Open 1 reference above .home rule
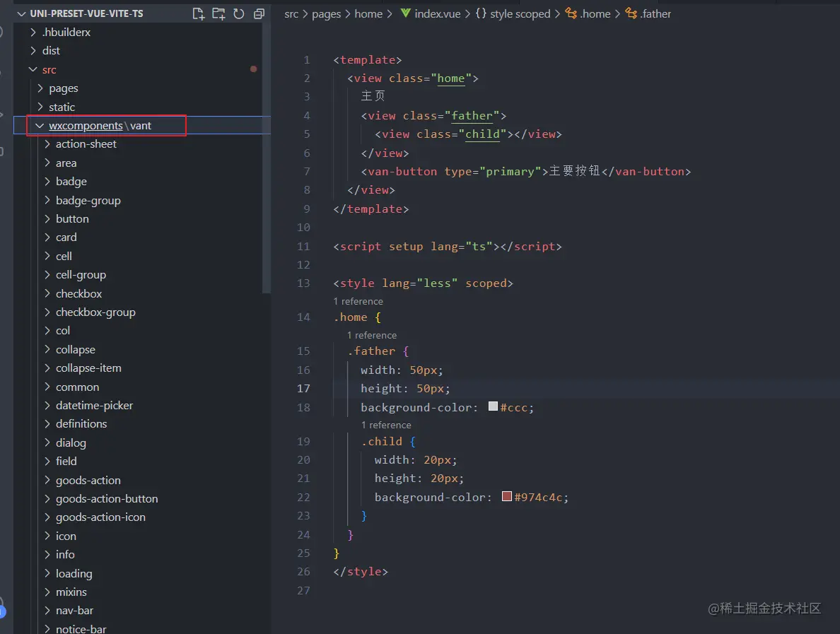 (x=358, y=302)
